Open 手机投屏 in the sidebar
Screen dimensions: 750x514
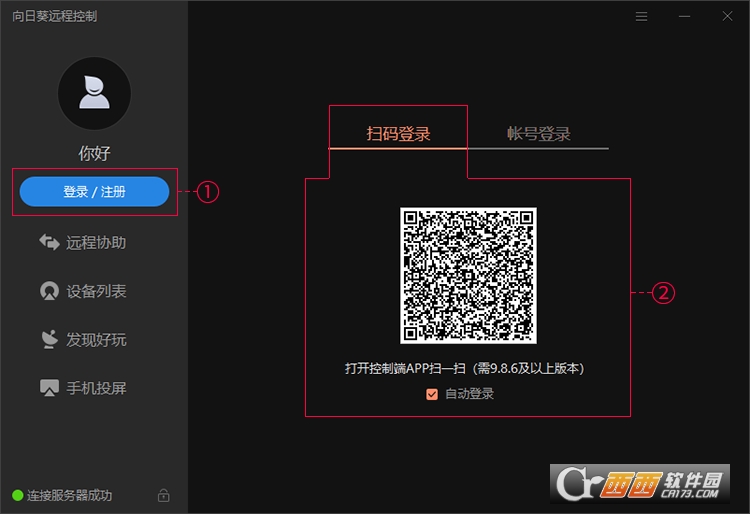(x=82, y=388)
